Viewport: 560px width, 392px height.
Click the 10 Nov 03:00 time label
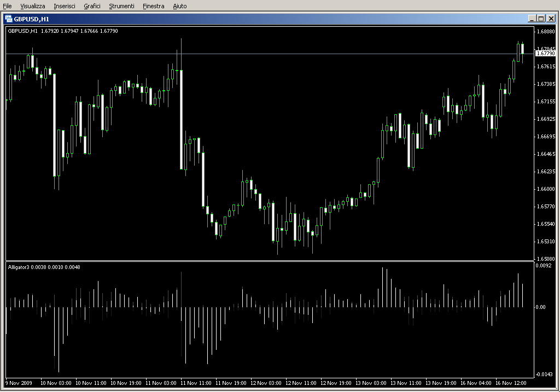(56, 383)
